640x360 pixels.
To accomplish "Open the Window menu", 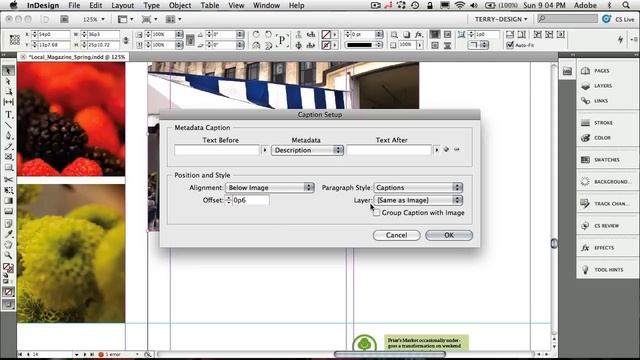I will 266,5.
